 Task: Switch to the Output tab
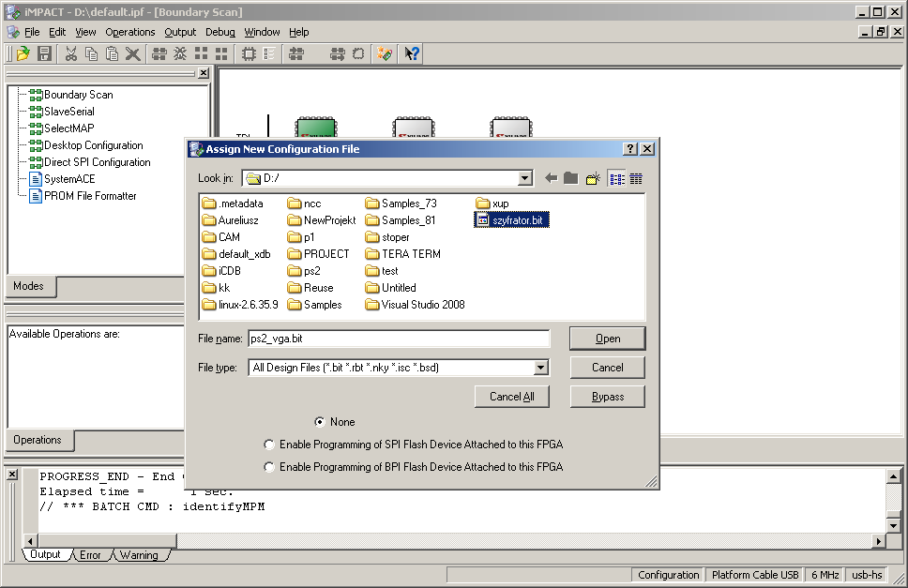[x=45, y=554]
